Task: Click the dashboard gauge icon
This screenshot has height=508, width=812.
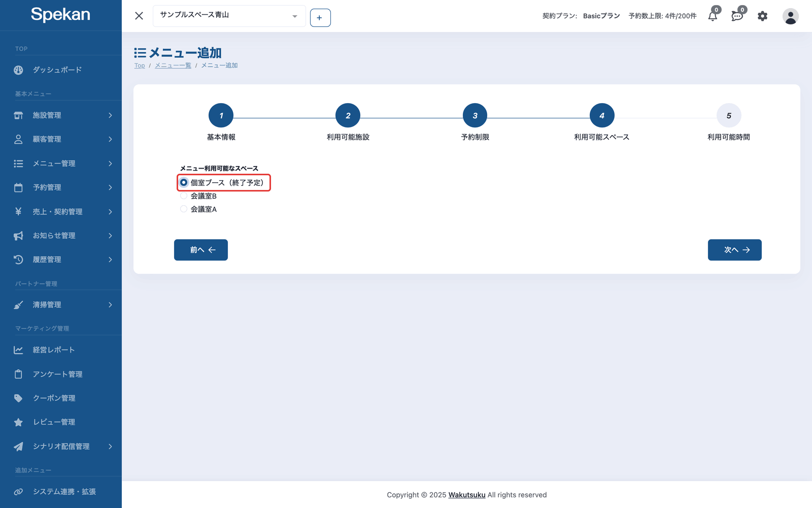Action: 18,70
